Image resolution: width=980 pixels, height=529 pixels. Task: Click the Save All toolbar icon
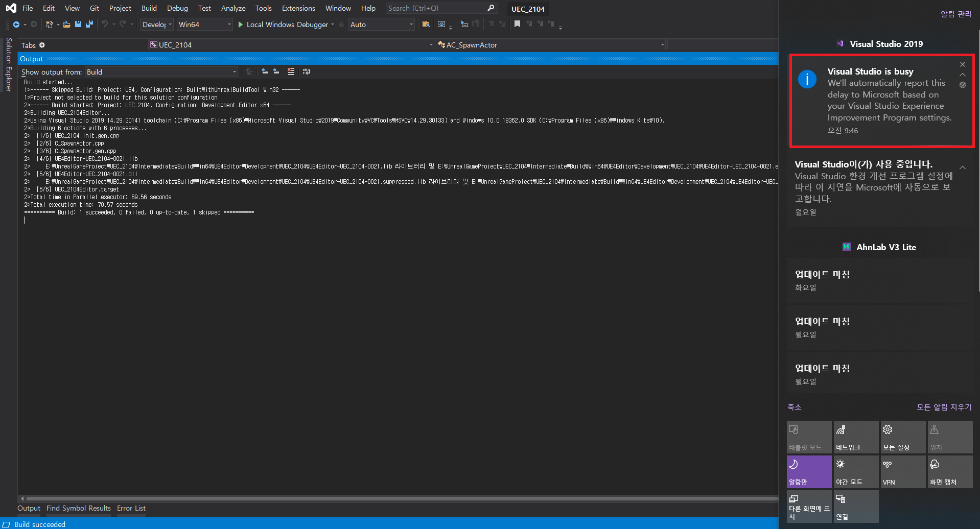(89, 24)
